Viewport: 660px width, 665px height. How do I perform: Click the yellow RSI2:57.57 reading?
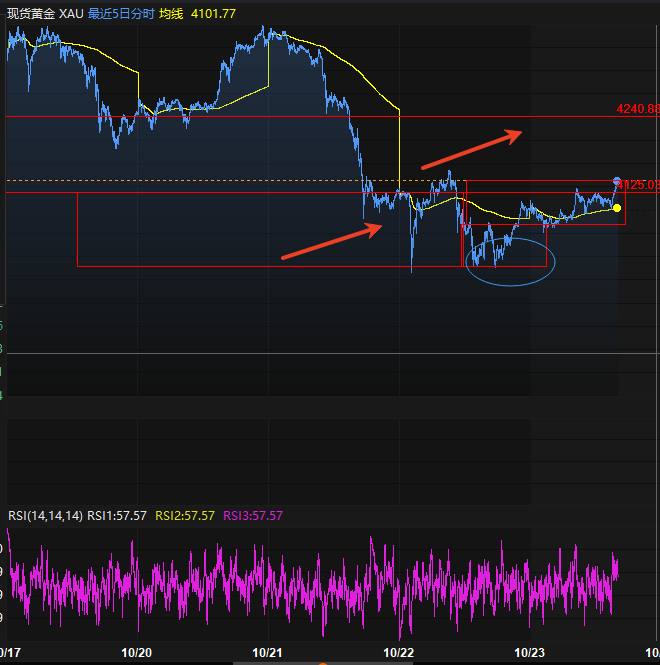pyautogui.click(x=185, y=516)
